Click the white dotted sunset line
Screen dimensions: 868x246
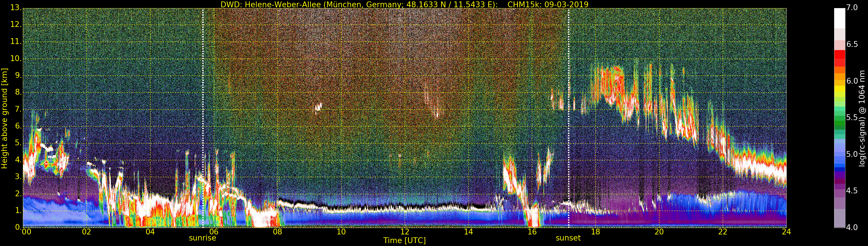click(569, 118)
